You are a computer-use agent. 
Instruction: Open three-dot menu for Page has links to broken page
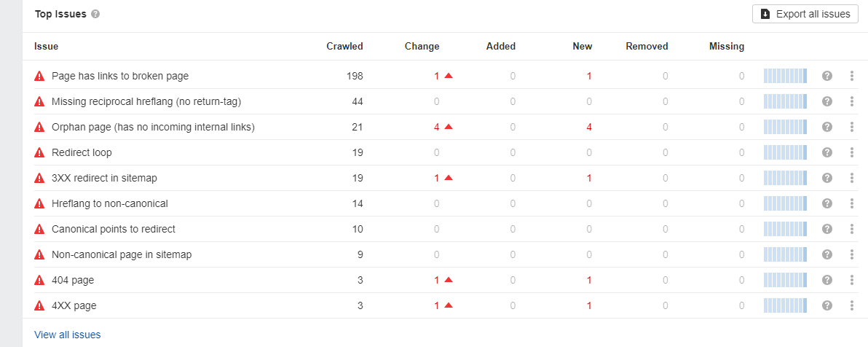point(851,76)
